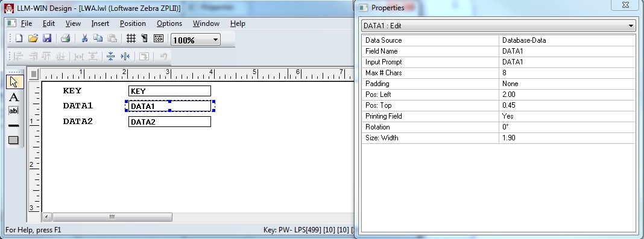Select the DATA2 field on the label
644x239 pixels.
pyautogui.click(x=169, y=122)
